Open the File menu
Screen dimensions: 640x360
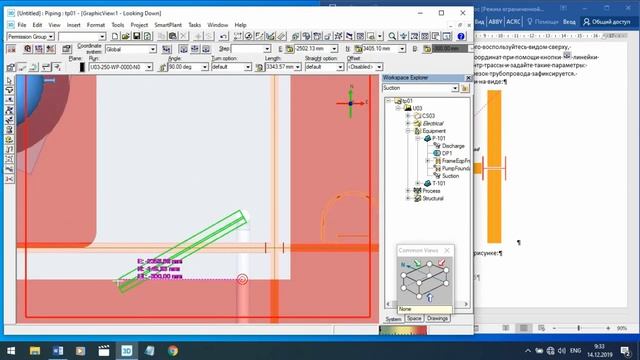[x=22, y=25]
